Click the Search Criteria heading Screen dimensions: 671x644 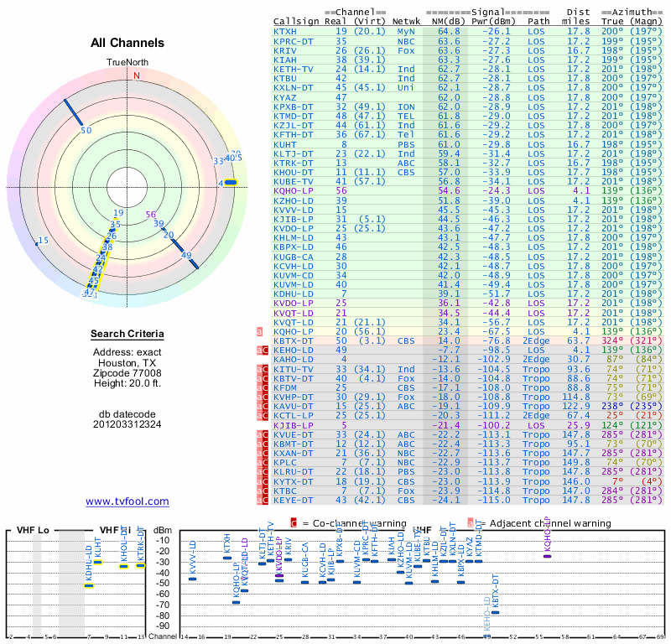[x=127, y=334]
